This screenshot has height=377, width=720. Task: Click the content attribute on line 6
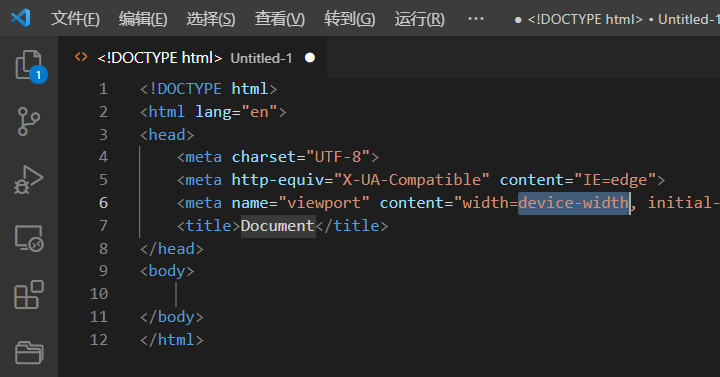[x=412, y=203]
